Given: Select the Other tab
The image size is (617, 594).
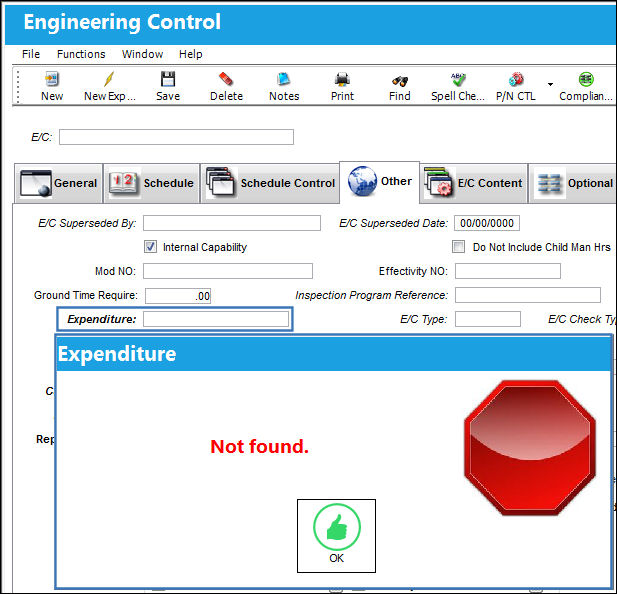Looking at the screenshot, I should (x=379, y=182).
